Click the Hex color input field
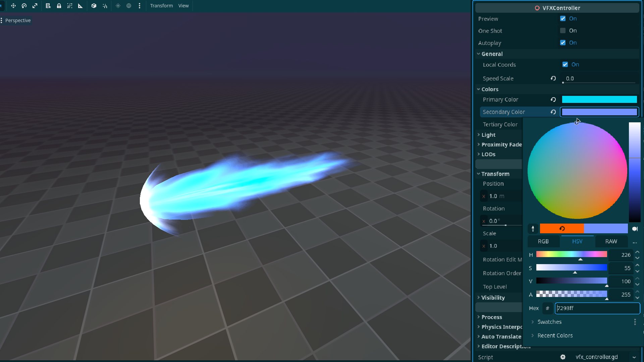Image resolution: width=644 pixels, height=362 pixels. 597,308
